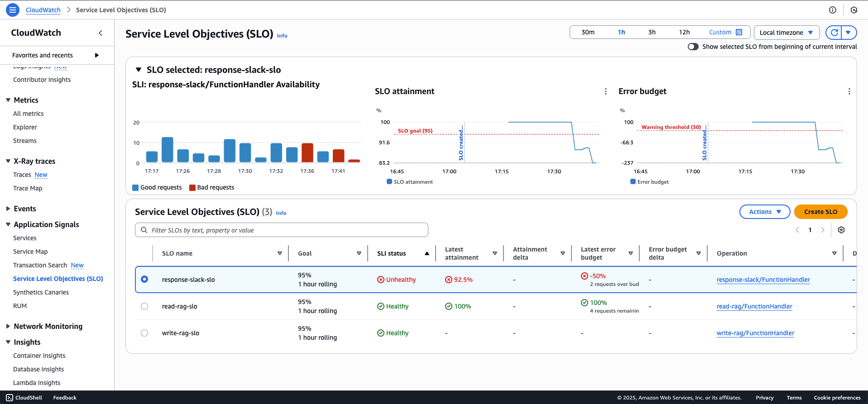Click the -50% error budget icon
The height and width of the screenshot is (404, 868).
[x=584, y=276]
